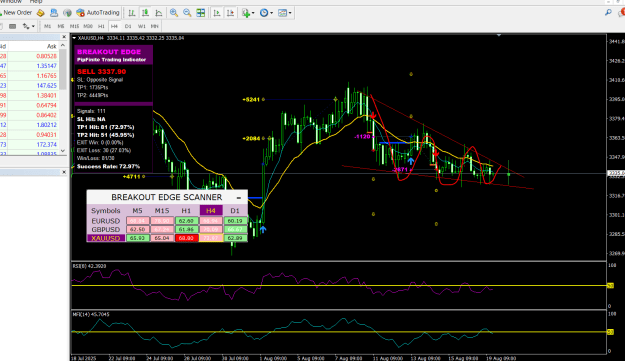Click the text label tool icon
The height and width of the screenshot is (361, 625).
coord(12,26)
